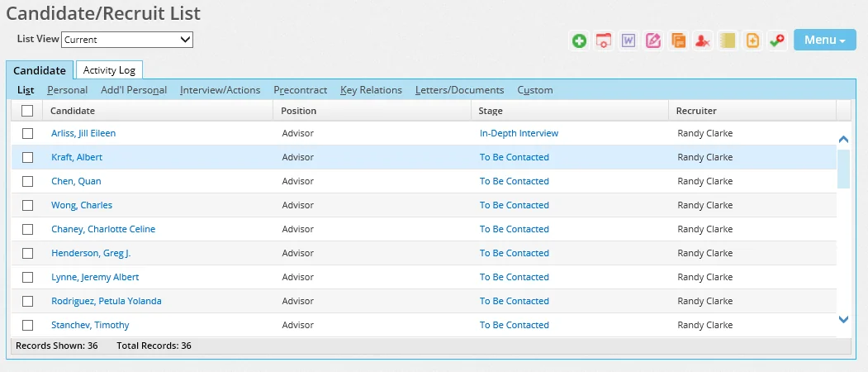Click Advisor position in Wong, Charles row
Image resolution: width=868 pixels, height=372 pixels.
pos(298,204)
